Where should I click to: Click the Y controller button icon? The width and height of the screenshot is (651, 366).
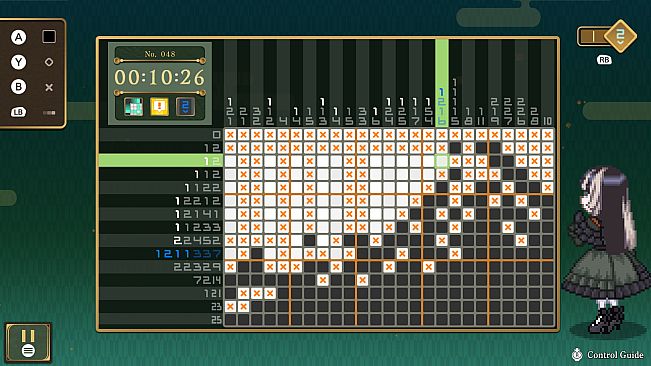point(18,62)
